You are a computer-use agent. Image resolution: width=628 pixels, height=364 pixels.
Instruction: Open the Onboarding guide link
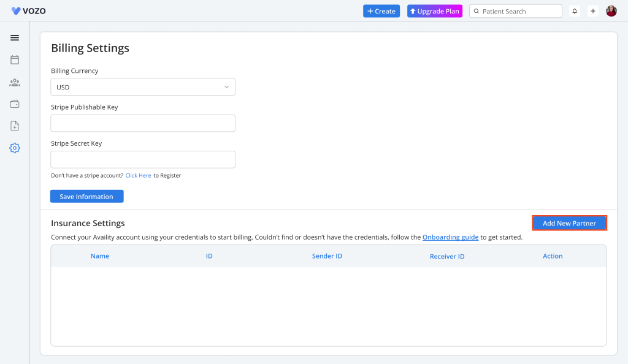[450, 237]
